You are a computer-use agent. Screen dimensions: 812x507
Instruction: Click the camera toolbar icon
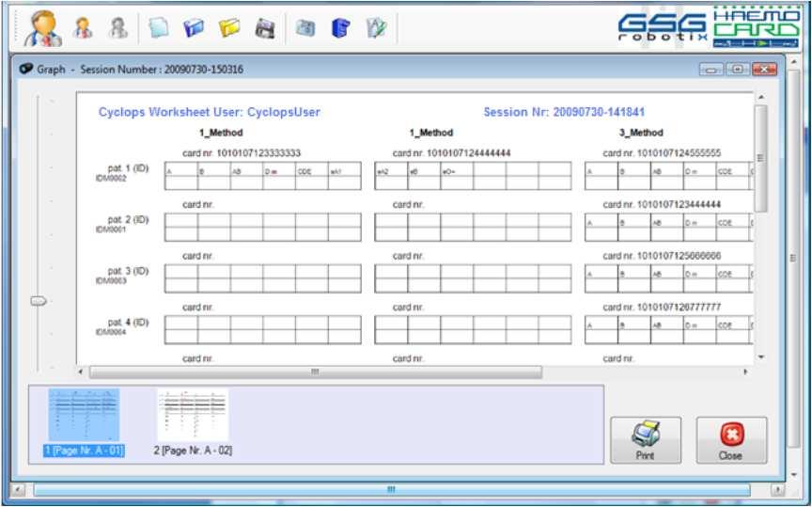point(305,28)
